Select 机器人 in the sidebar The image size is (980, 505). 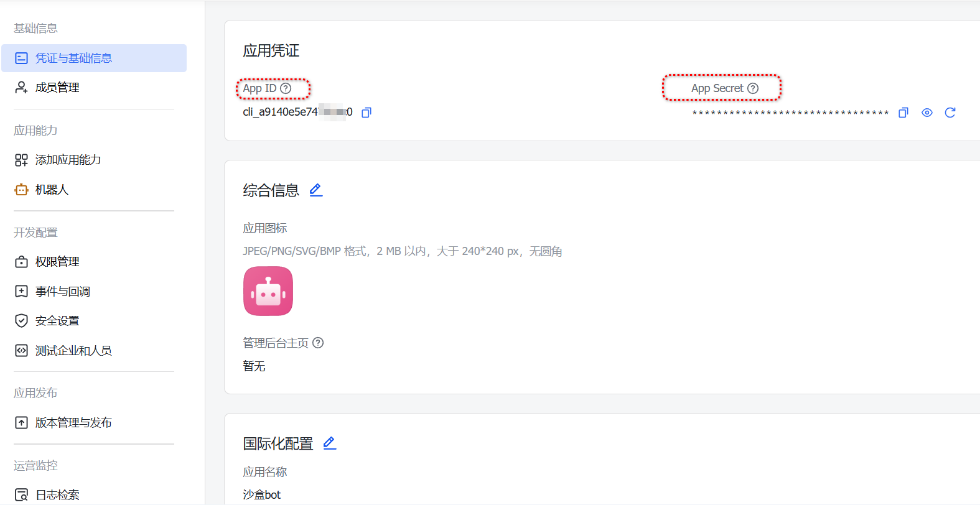[52, 190]
